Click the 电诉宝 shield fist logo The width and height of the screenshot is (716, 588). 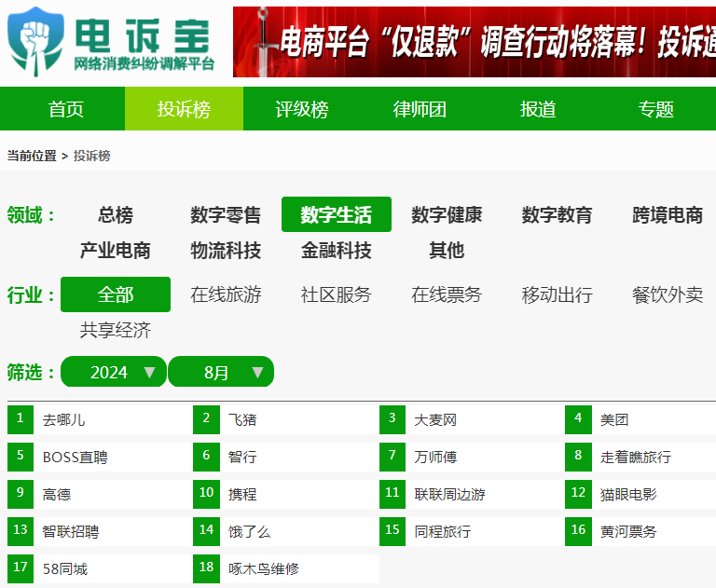pos(35,41)
